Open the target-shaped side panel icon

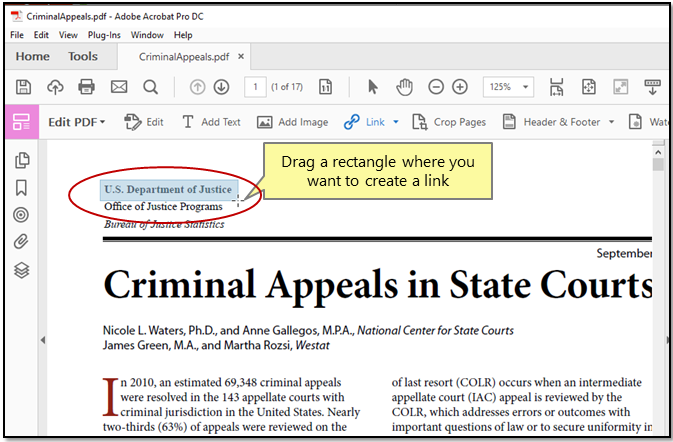[x=21, y=215]
